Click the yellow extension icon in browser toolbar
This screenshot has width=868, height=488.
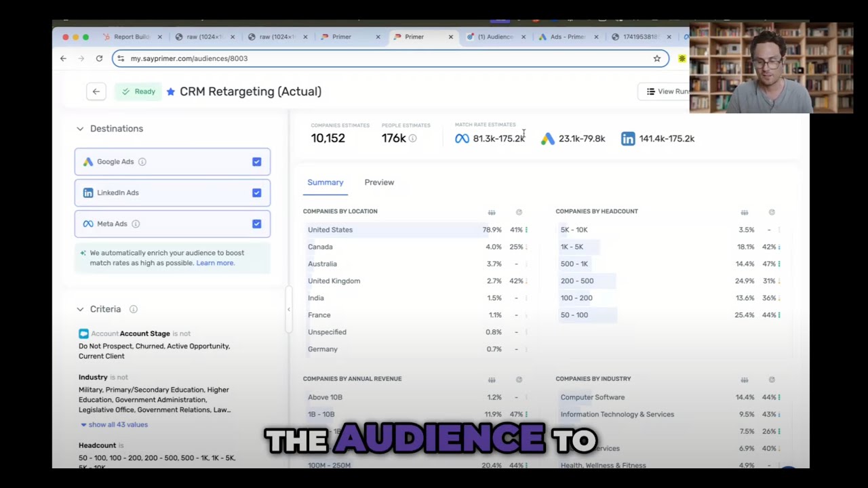[682, 59]
